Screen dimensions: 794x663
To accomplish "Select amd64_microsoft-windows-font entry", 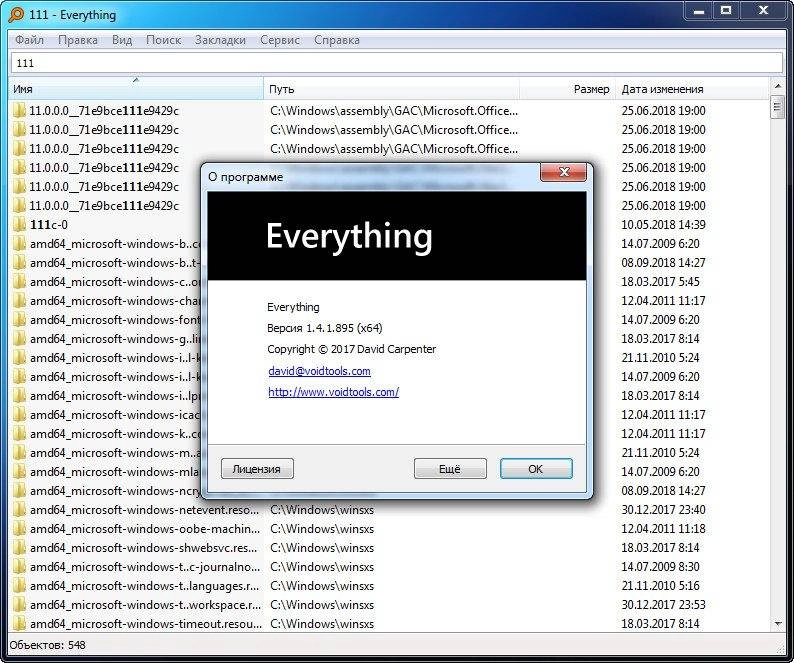I will (115, 320).
